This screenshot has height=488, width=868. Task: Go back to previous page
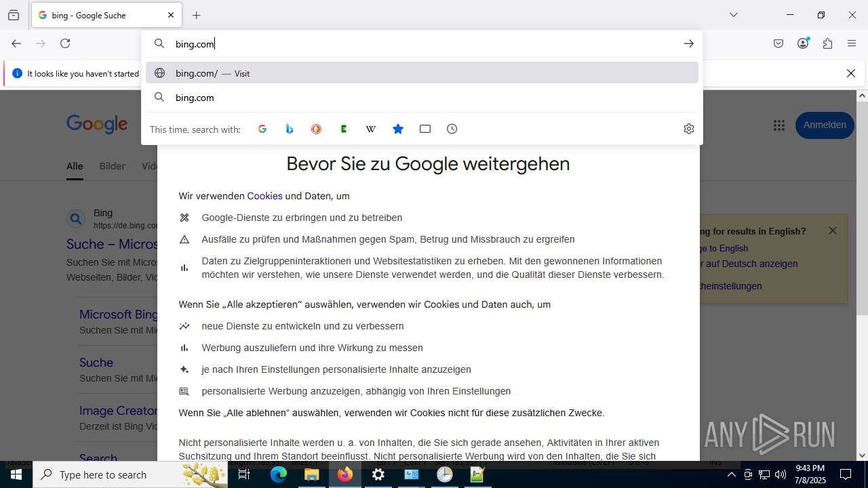[x=16, y=43]
